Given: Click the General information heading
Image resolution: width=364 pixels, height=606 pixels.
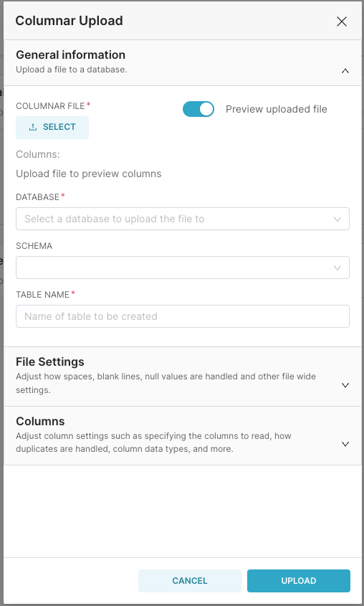Looking at the screenshot, I should 71,55.
